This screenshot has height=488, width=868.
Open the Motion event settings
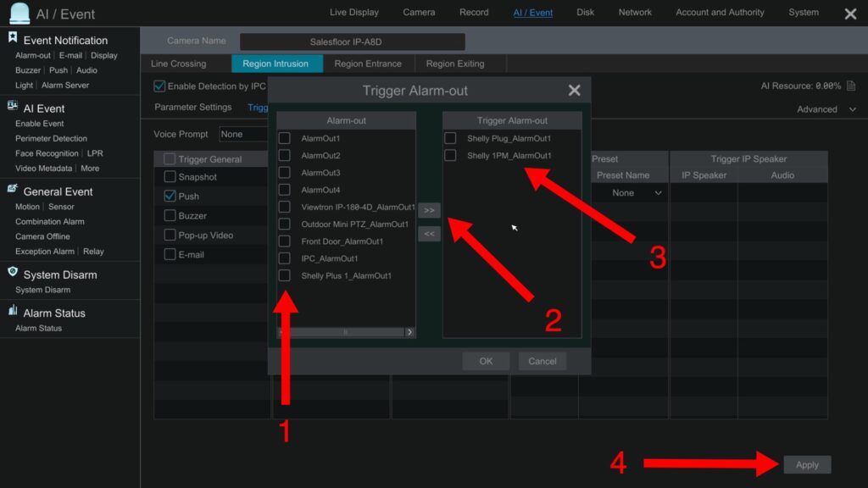28,207
